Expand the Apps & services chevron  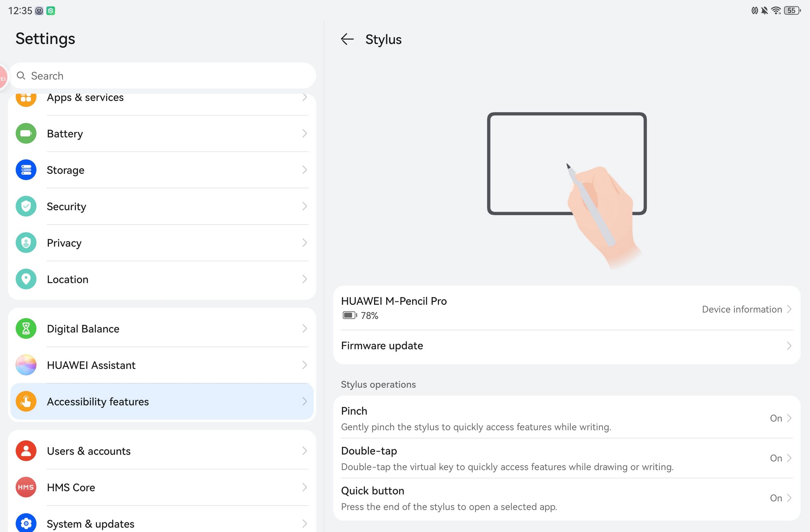coord(304,97)
